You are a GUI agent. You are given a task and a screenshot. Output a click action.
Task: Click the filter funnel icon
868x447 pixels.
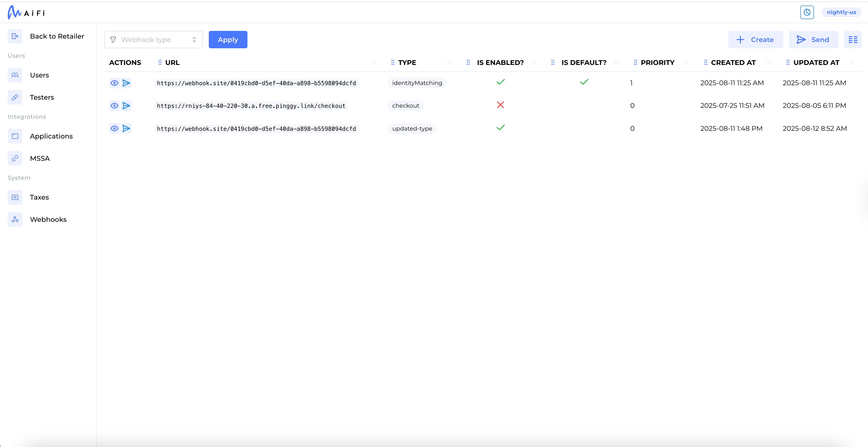click(x=113, y=39)
